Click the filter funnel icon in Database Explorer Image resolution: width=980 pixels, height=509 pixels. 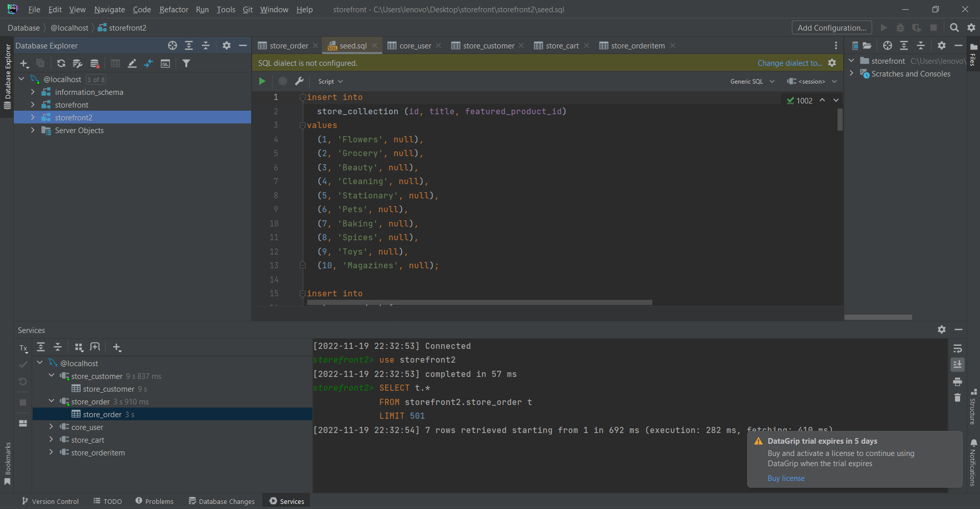pos(186,63)
